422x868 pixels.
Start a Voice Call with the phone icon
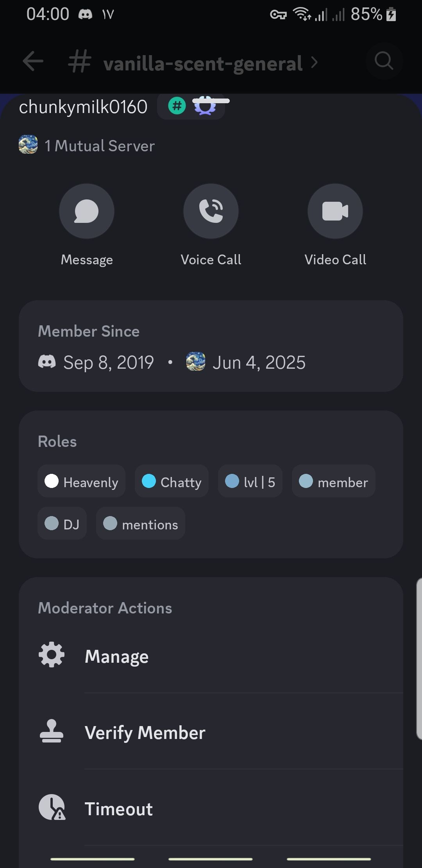click(x=211, y=211)
